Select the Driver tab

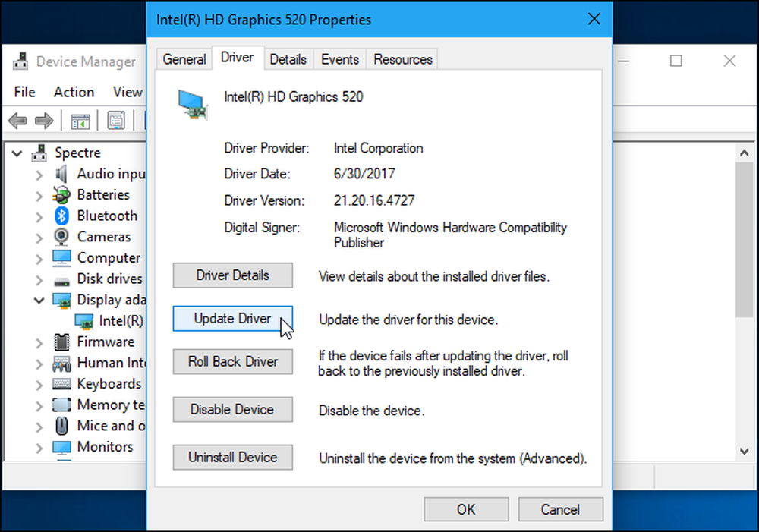pyautogui.click(x=237, y=58)
